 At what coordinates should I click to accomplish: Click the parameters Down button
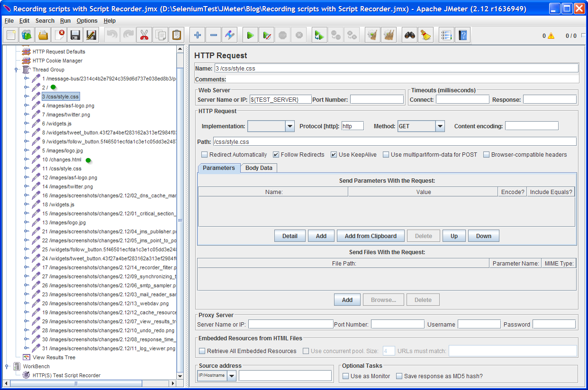pyautogui.click(x=484, y=236)
